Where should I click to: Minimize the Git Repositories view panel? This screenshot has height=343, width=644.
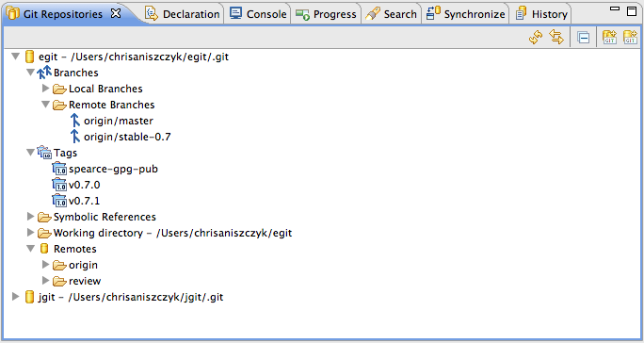coord(615,8)
